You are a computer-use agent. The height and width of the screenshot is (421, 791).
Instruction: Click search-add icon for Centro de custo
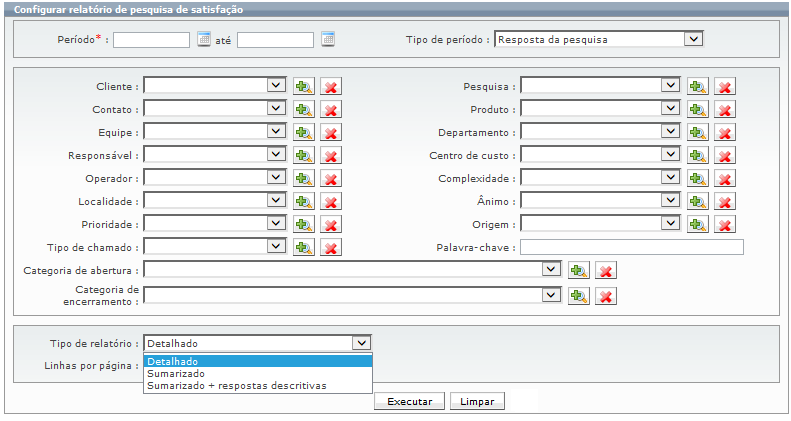click(698, 155)
